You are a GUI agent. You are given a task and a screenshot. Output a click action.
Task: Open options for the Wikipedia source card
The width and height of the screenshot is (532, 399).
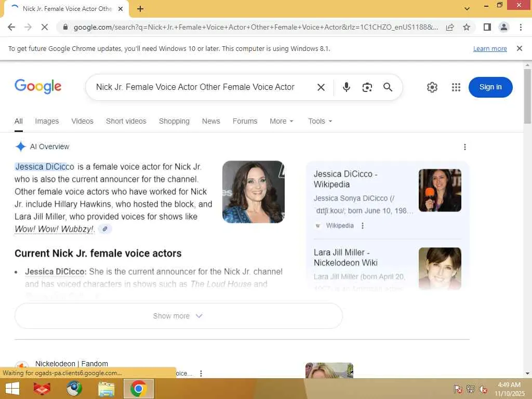tap(362, 225)
